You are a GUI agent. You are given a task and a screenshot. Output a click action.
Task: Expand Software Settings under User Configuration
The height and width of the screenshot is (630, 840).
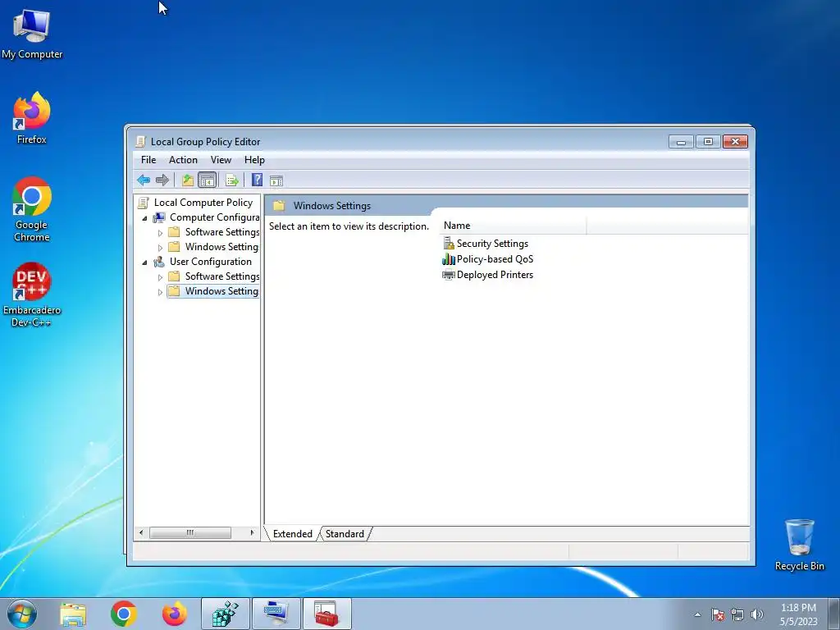[x=160, y=277]
